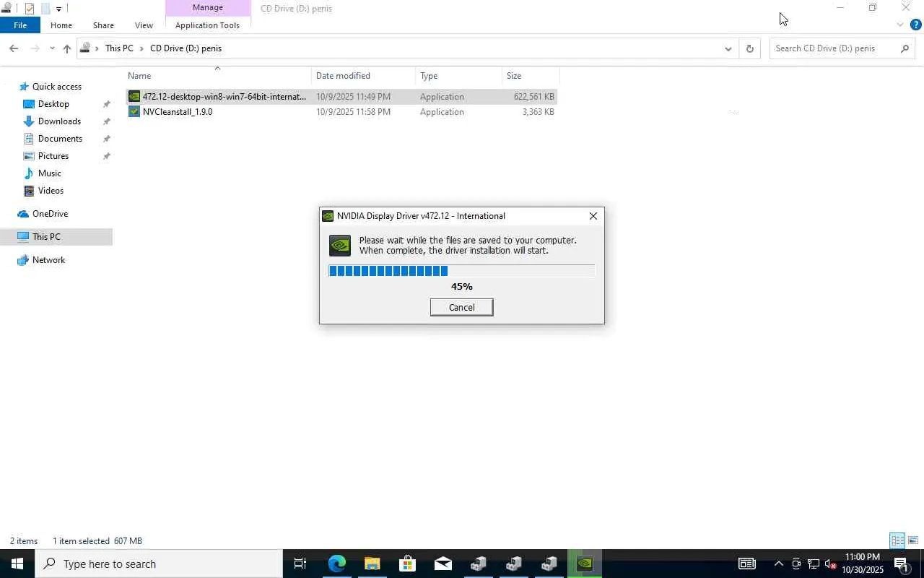Select Quick access in the navigation pane
The image size is (924, 578).
[x=56, y=87]
